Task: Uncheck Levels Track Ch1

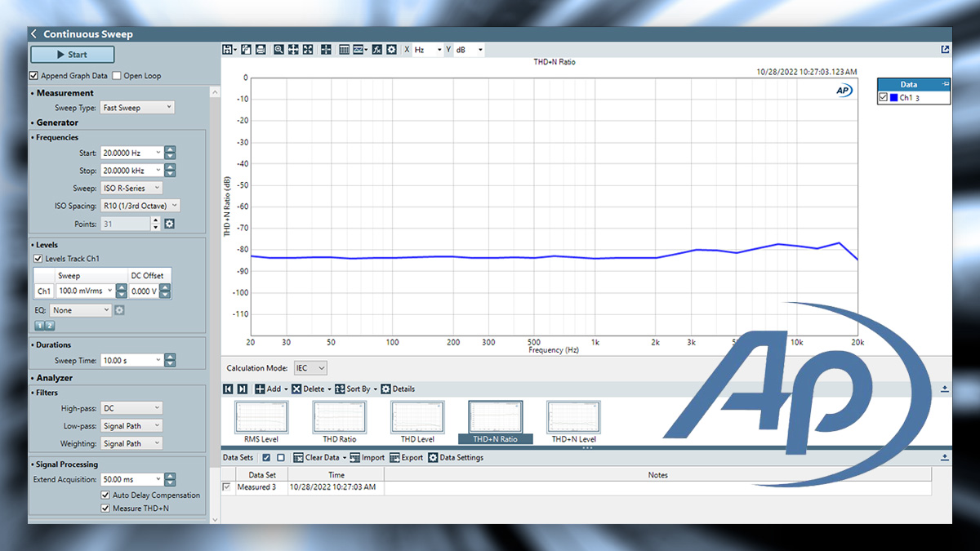Action: [x=38, y=260]
